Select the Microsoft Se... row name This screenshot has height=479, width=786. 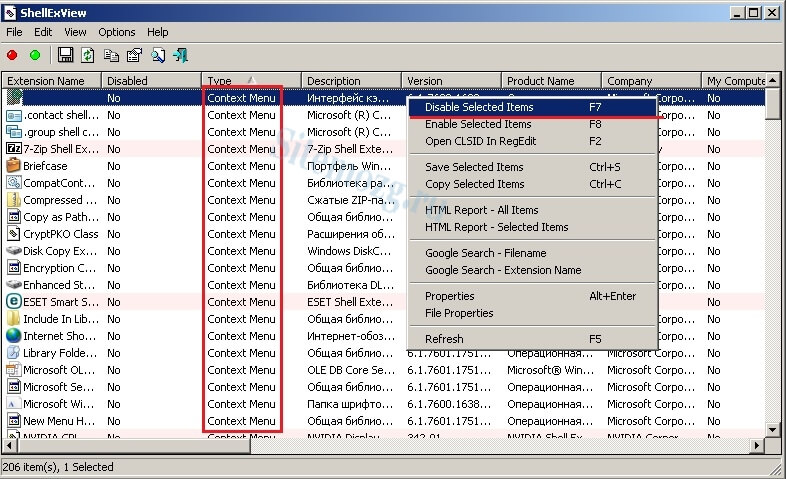(59, 387)
